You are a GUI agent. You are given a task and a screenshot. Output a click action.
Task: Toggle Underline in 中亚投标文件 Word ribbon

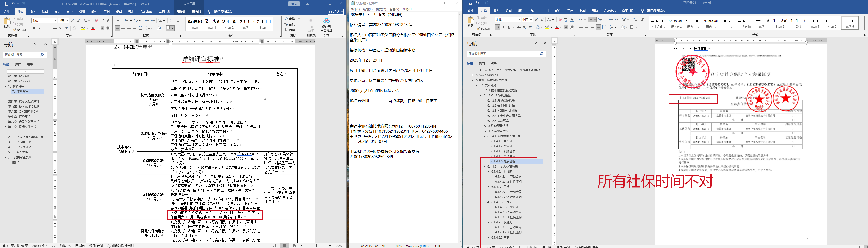point(509,27)
